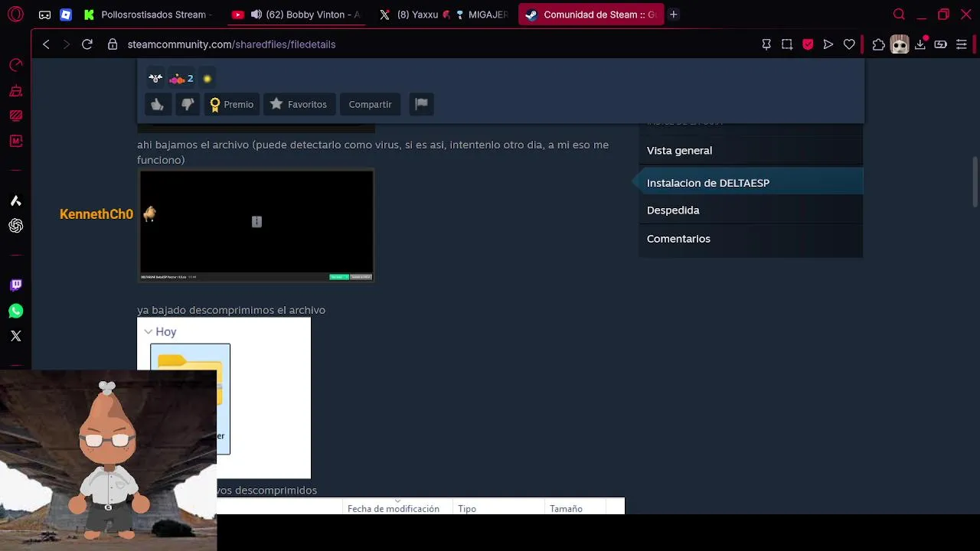Give the guide a Premio award

click(232, 104)
